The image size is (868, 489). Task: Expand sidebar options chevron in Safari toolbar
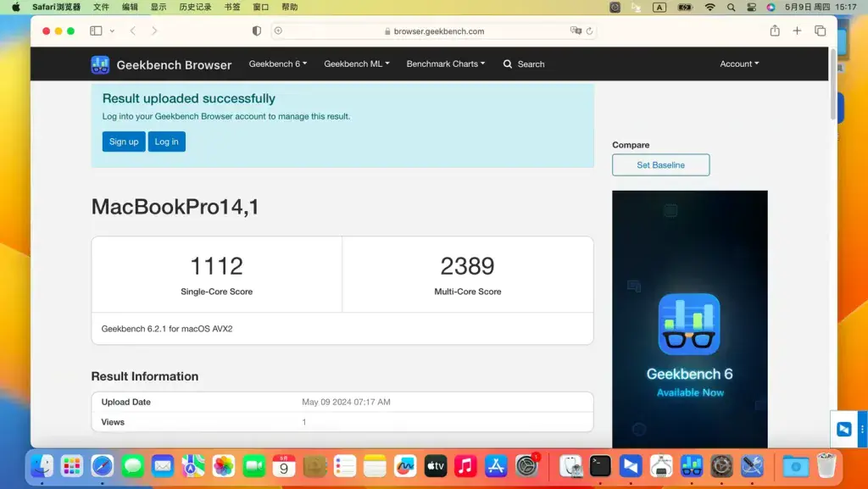point(112,31)
